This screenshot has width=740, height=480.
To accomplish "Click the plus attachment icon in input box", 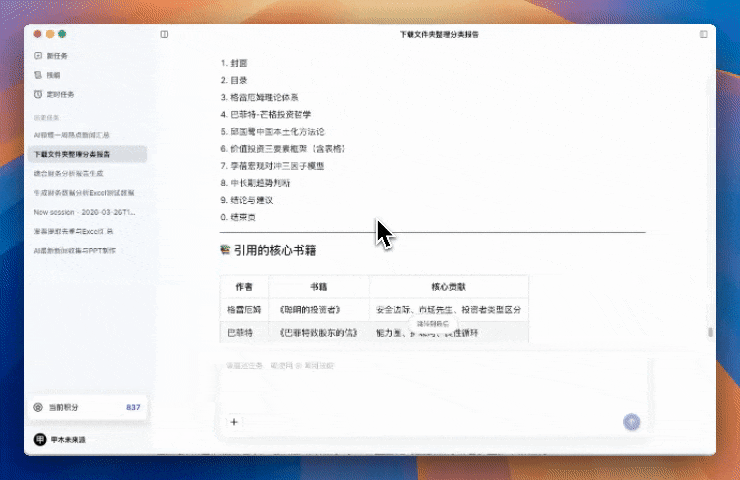I will point(234,422).
